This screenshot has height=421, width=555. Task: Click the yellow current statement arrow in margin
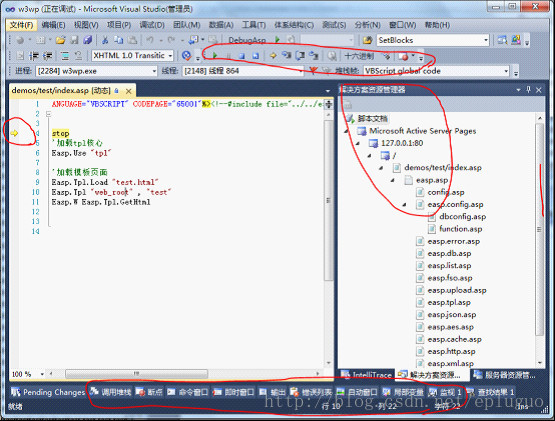click(x=14, y=133)
